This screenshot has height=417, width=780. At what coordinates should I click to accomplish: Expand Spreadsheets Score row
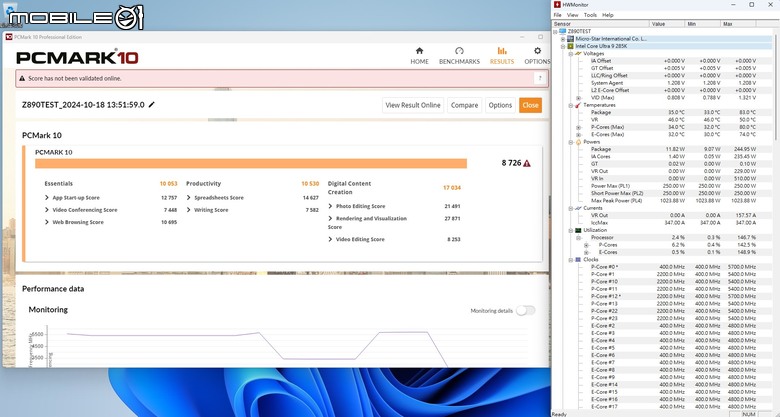click(189, 198)
